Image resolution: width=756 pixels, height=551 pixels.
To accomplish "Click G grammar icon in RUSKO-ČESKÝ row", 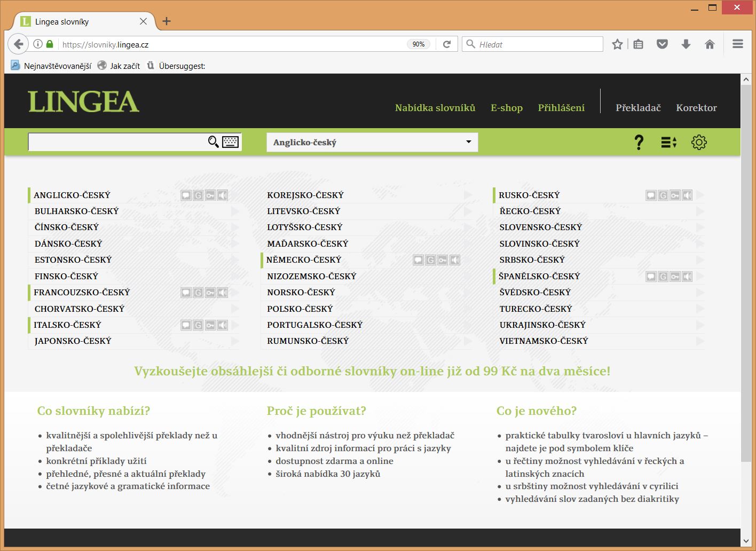I will (x=663, y=195).
